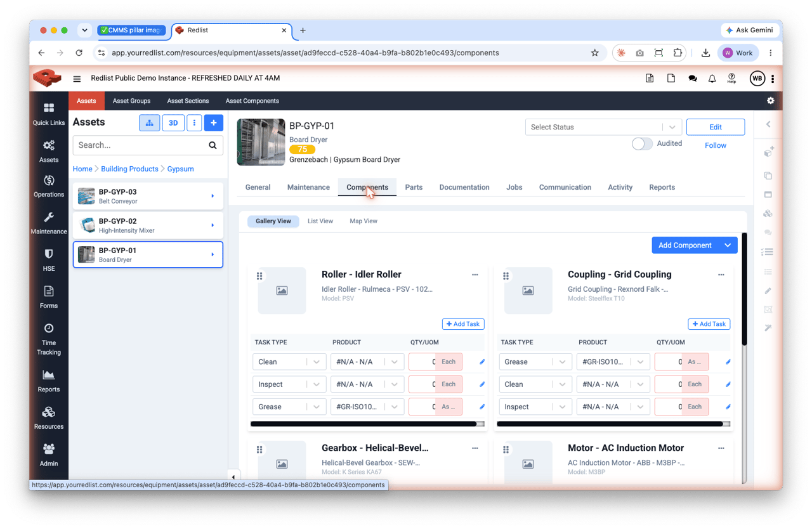812x529 pixels.
Task: Toggle the Audited switch
Action: click(642, 144)
